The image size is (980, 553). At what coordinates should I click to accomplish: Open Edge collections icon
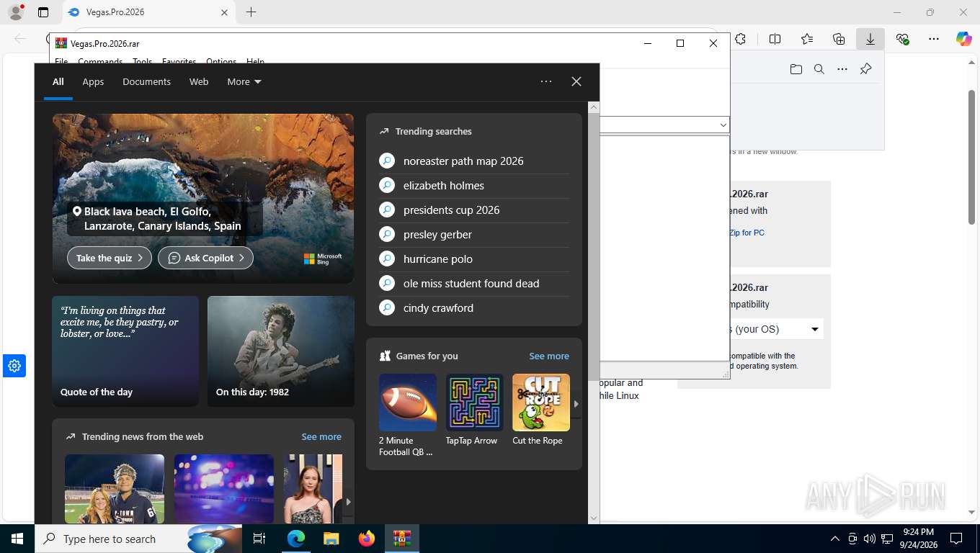839,39
